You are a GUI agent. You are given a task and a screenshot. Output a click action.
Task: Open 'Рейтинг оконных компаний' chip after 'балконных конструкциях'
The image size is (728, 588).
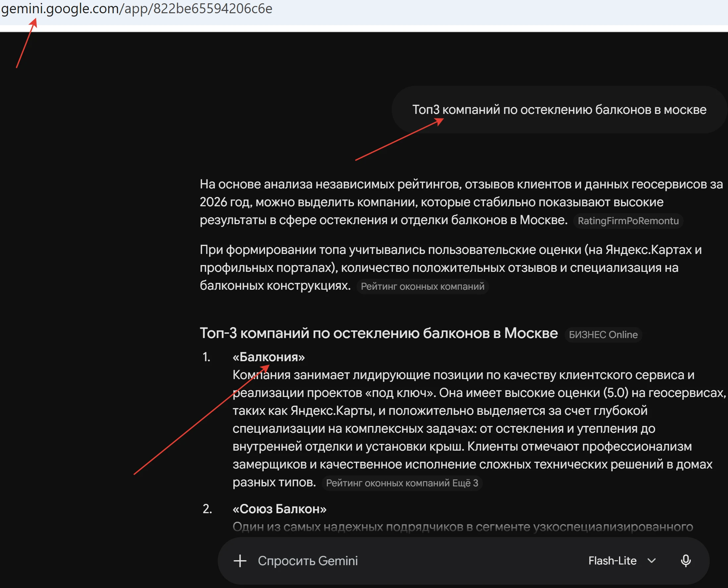[x=422, y=286]
